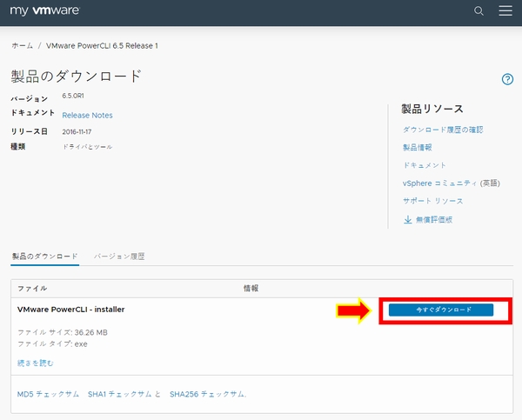Click the 今すぐダウンロード button
Viewport: 522px width, 420px height.
click(x=441, y=310)
